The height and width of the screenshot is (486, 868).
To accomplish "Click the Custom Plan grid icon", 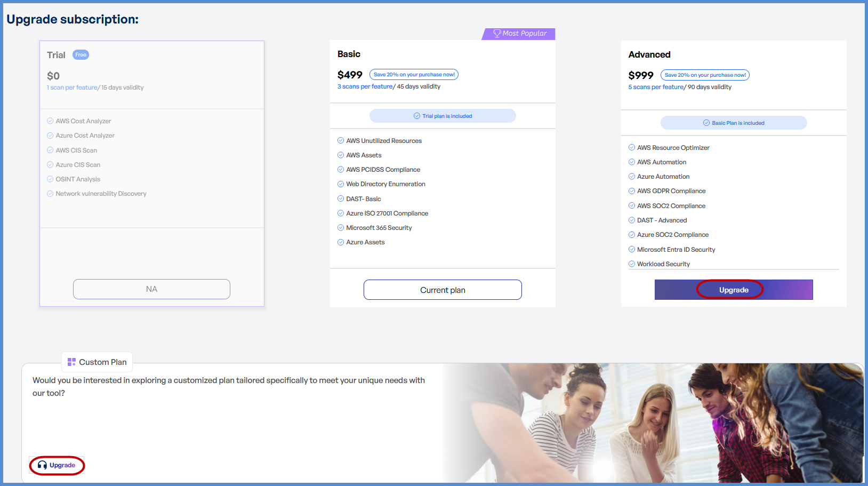I will (x=71, y=362).
